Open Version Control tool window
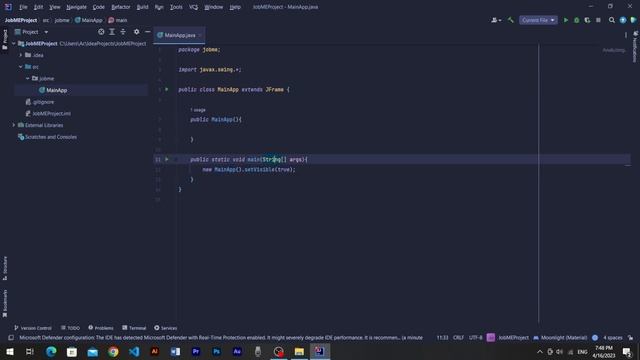This screenshot has height=360, width=640. 33,328
